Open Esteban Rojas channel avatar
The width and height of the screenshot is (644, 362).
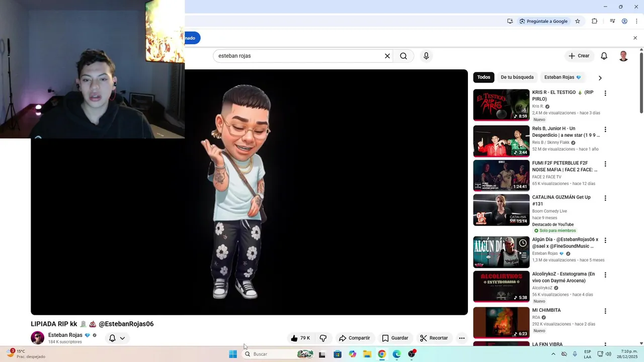38,338
